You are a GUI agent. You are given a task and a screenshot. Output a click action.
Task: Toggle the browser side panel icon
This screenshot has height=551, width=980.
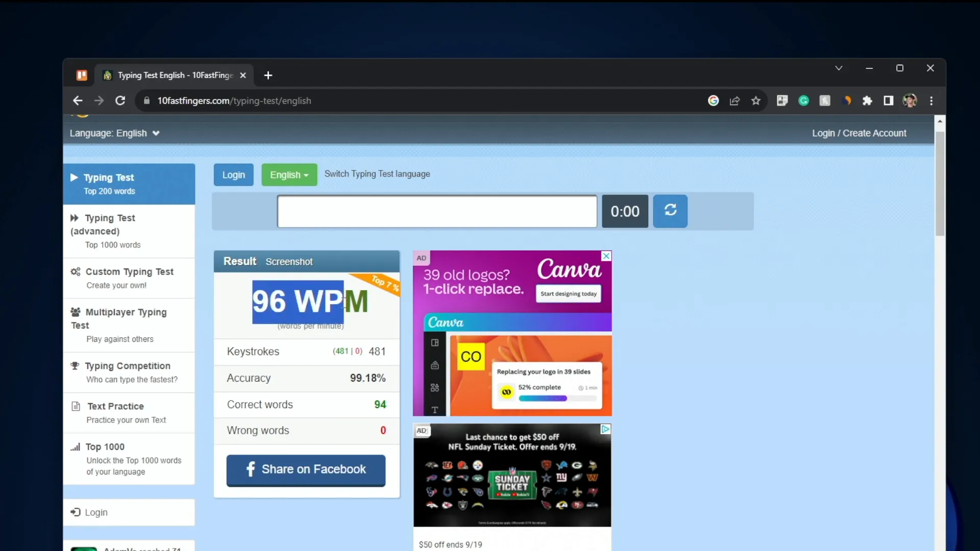[889, 101]
